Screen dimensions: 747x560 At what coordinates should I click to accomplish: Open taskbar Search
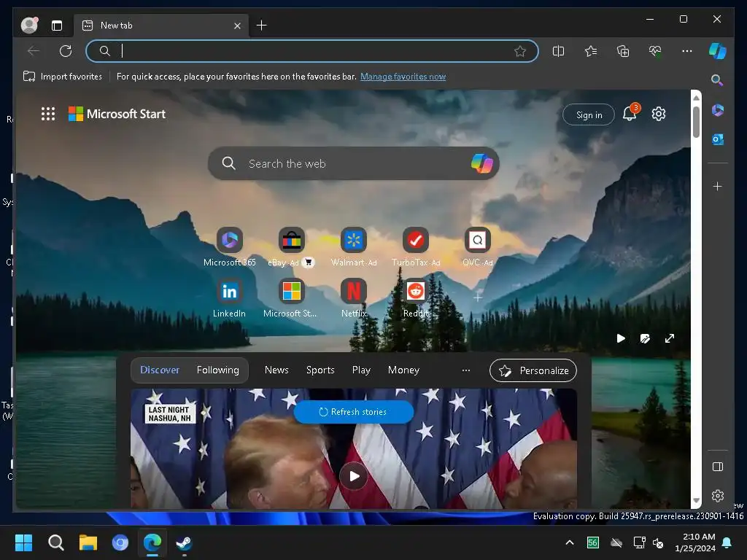tap(55, 542)
